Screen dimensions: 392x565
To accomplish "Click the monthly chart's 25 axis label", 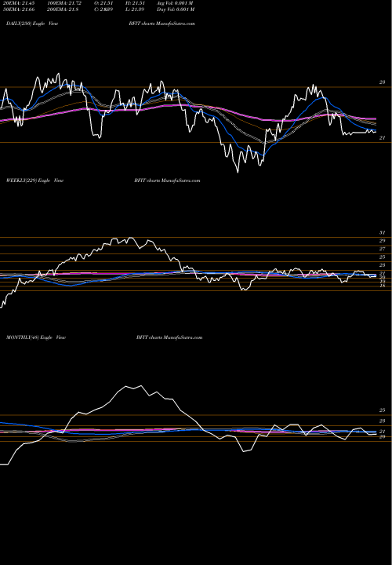I will (x=383, y=410).
